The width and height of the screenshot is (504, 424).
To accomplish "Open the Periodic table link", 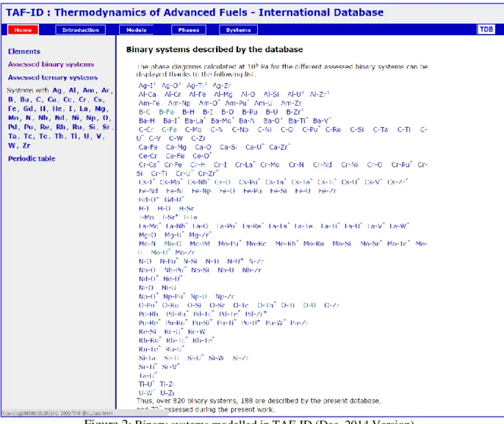I will (32, 159).
